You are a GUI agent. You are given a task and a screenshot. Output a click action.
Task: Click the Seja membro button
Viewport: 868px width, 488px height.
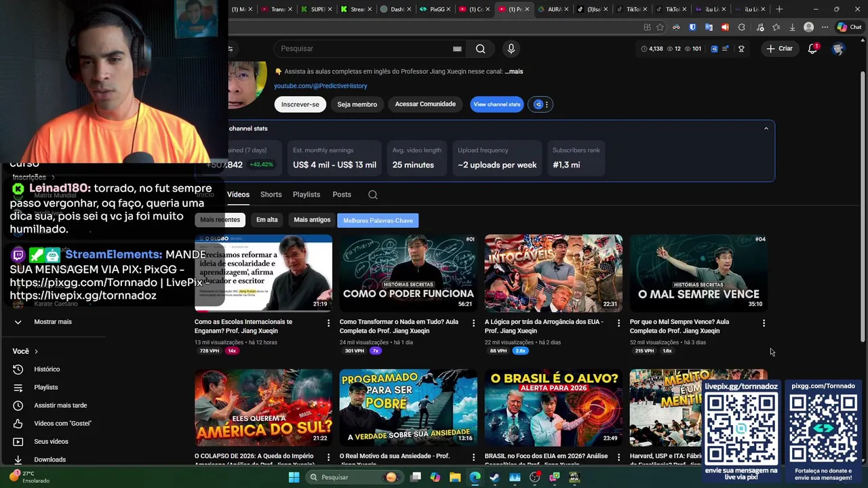pos(357,104)
